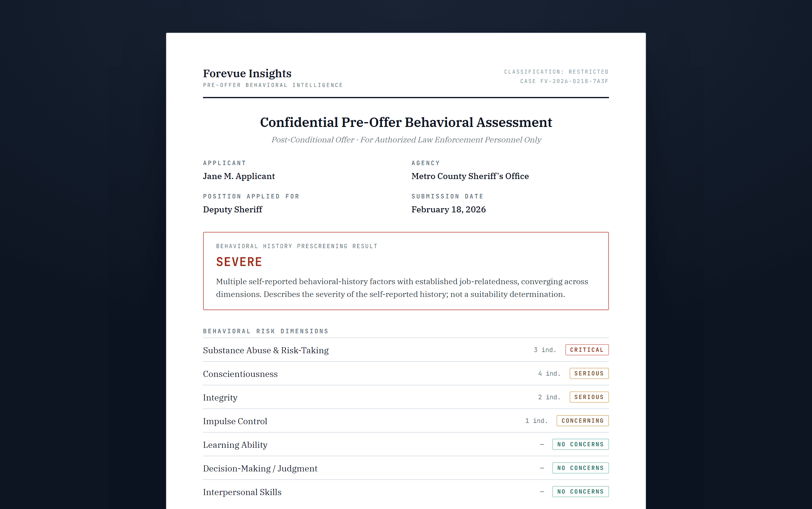Click NO CONCERNS badge for Decision-Making
The width and height of the screenshot is (812, 509).
(581, 467)
